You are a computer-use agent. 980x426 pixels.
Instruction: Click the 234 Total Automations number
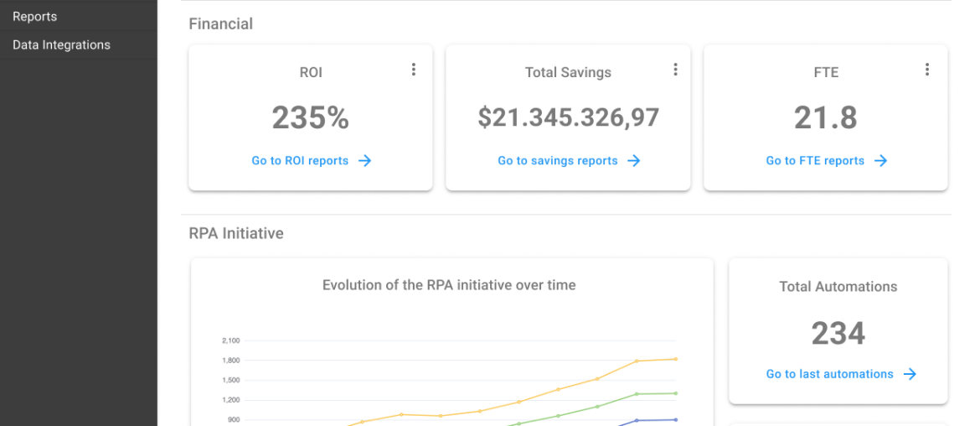tap(838, 334)
